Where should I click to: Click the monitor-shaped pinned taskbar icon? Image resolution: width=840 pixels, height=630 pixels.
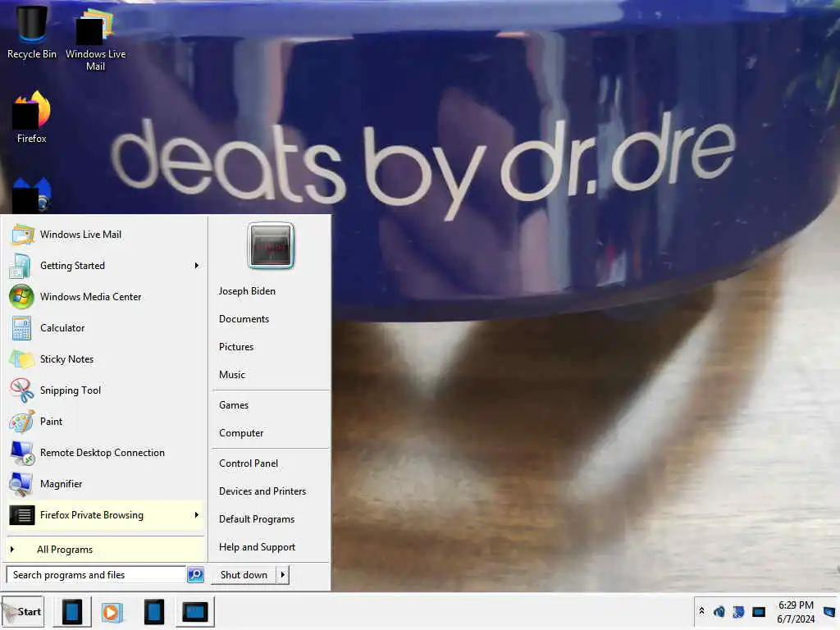point(195,612)
